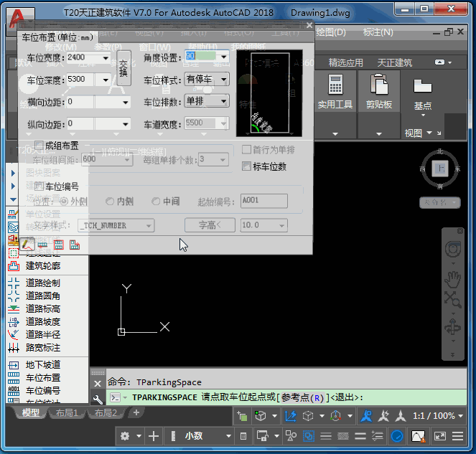Screen dimensions: 476x454
Task: Open the 绘图(D) menu
Action: [x=331, y=32]
